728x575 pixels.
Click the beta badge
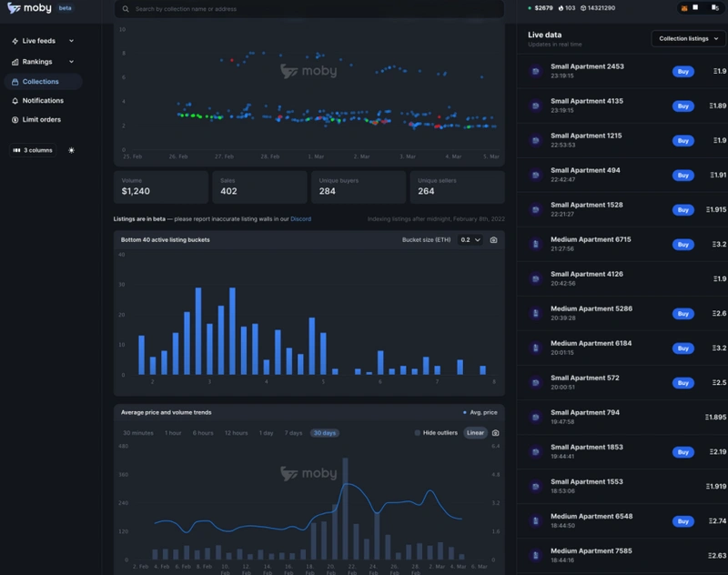click(x=65, y=8)
